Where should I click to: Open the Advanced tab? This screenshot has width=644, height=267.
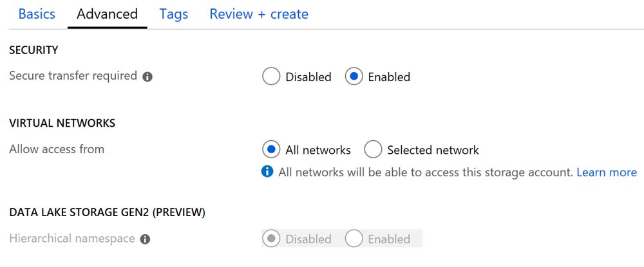coord(107,14)
